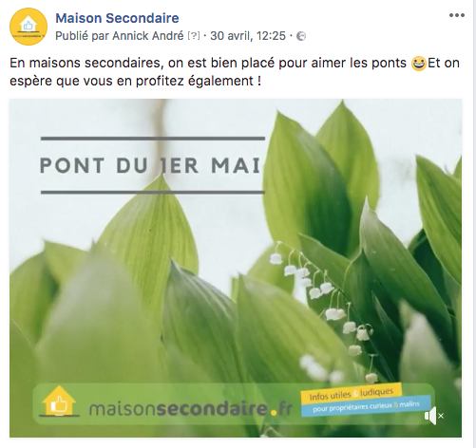Open the 30 avril, 12:25 timestamp link

pos(248,36)
